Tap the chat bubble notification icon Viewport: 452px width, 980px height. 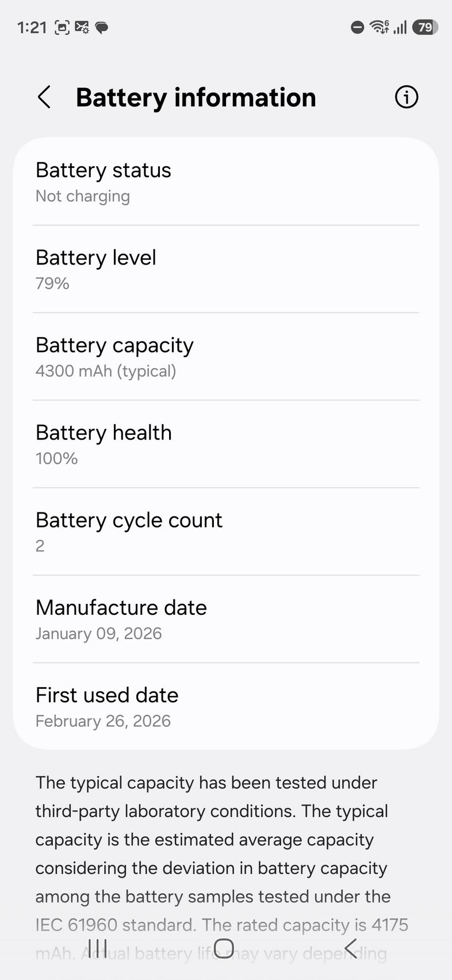click(x=102, y=27)
